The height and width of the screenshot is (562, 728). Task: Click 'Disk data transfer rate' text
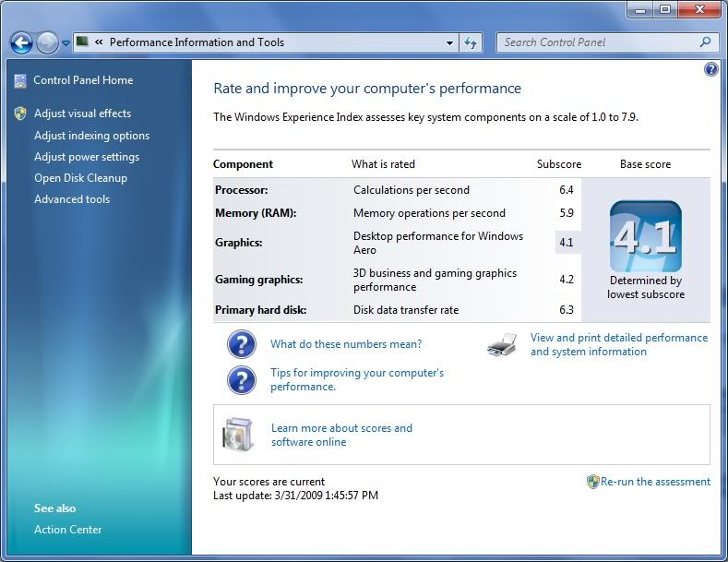tap(406, 310)
